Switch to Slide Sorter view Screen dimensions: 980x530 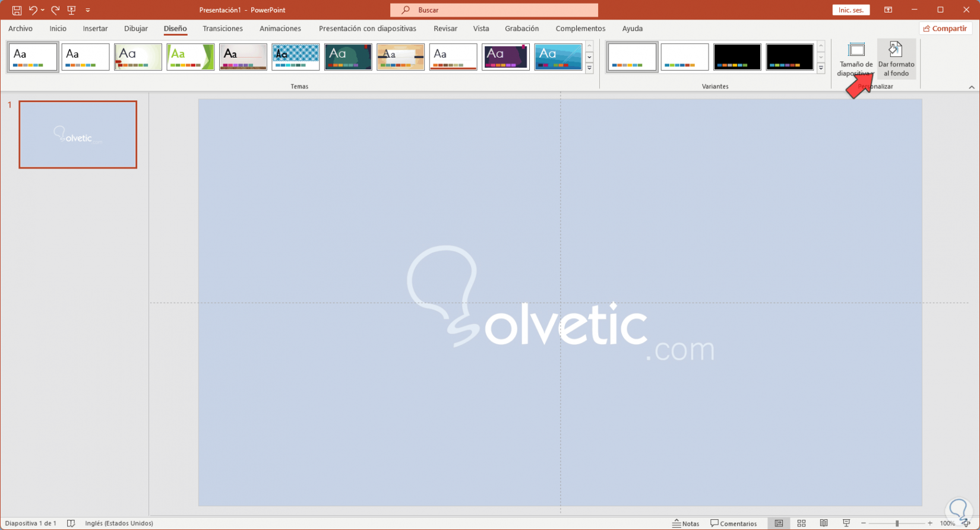pyautogui.click(x=801, y=523)
